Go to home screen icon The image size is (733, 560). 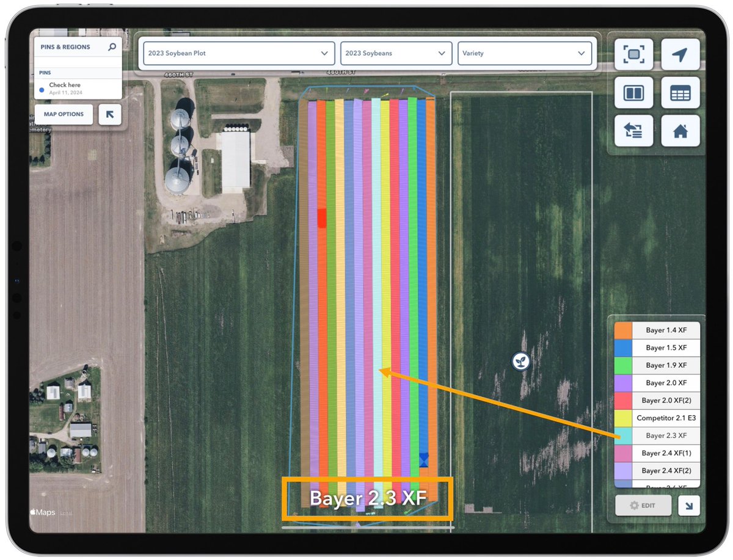coord(680,131)
